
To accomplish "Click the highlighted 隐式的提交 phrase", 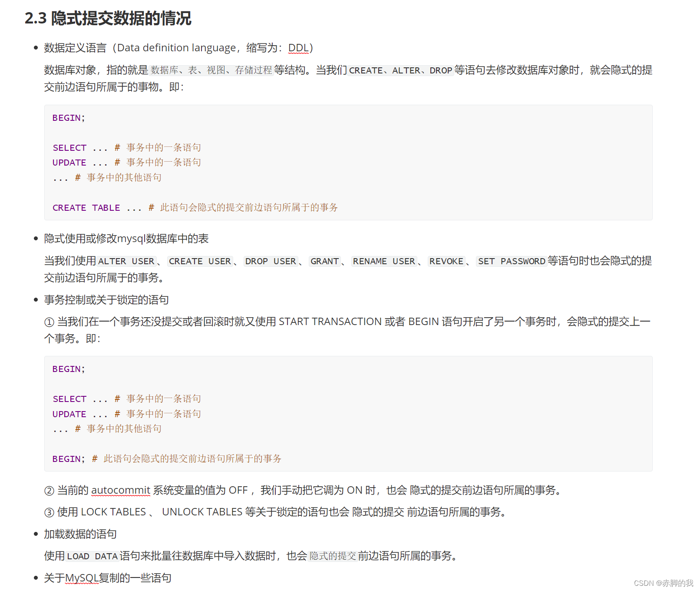I will (x=333, y=556).
